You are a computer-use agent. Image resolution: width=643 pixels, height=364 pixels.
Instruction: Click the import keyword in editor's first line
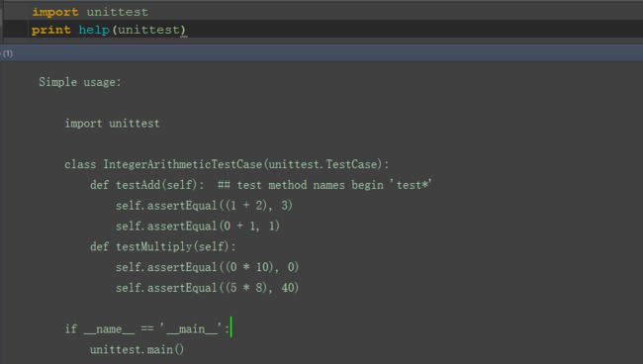click(x=55, y=12)
